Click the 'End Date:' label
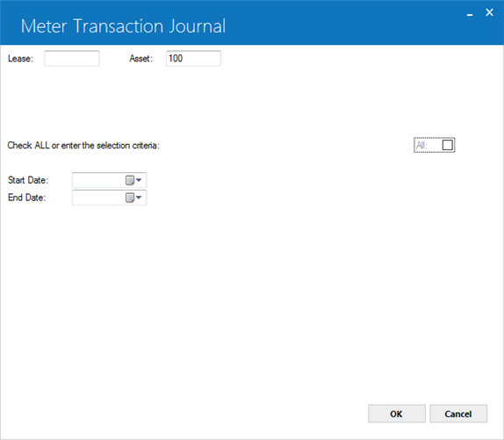Viewport: 504px width, 440px height. [x=27, y=198]
